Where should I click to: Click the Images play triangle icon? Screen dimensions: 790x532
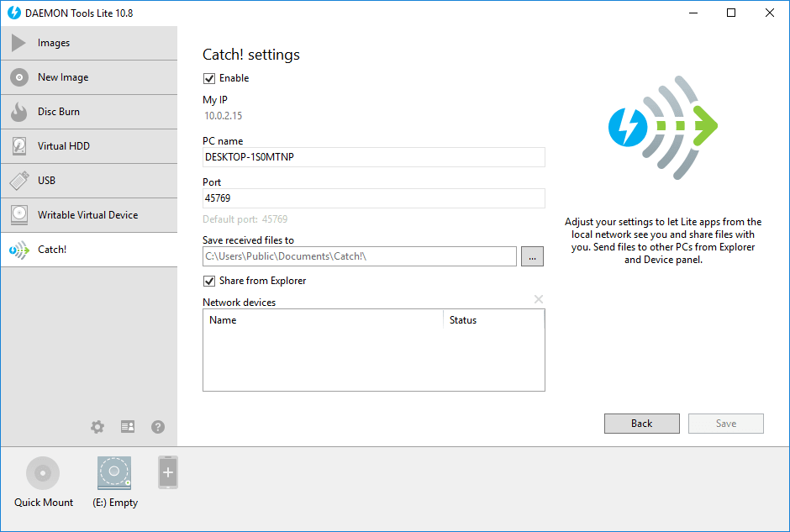tap(18, 43)
